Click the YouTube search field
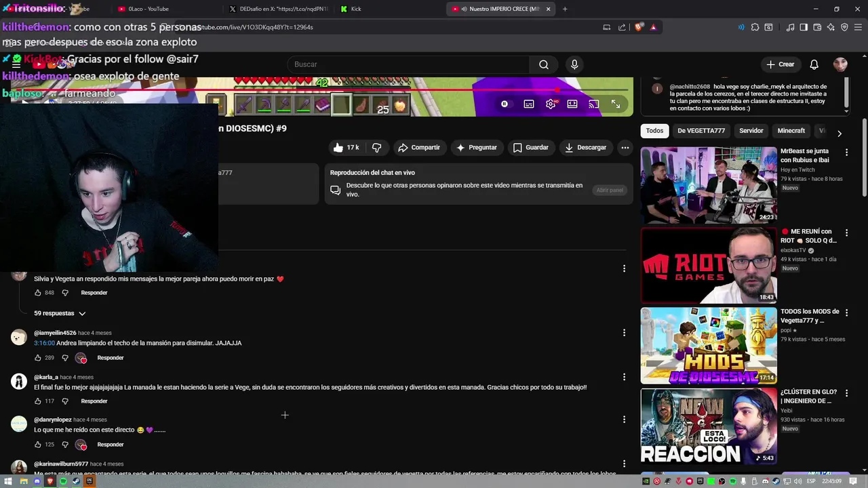Image resolution: width=868 pixels, height=488 pixels. pyautogui.click(x=408, y=64)
